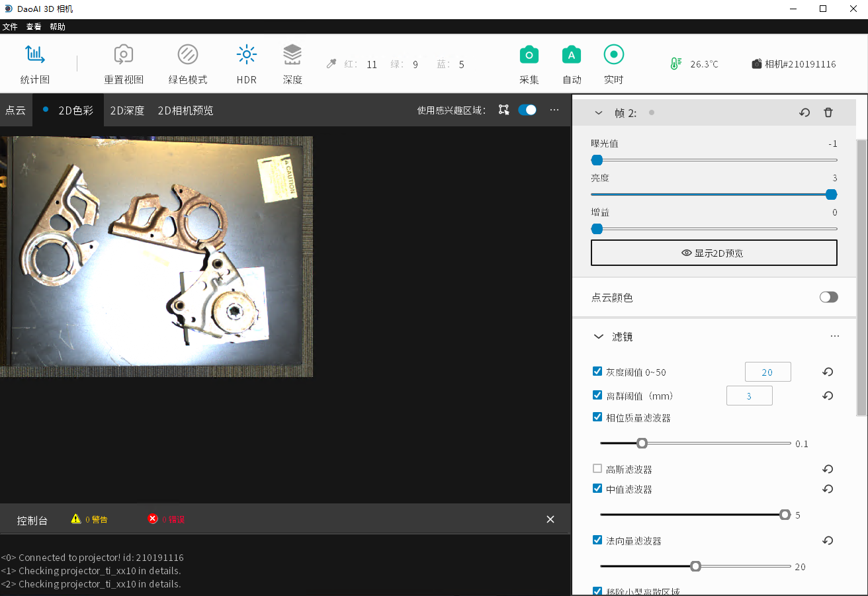Activate the 绿色模式 green mode icon
This screenshot has width=868, height=596.
pyautogui.click(x=188, y=56)
